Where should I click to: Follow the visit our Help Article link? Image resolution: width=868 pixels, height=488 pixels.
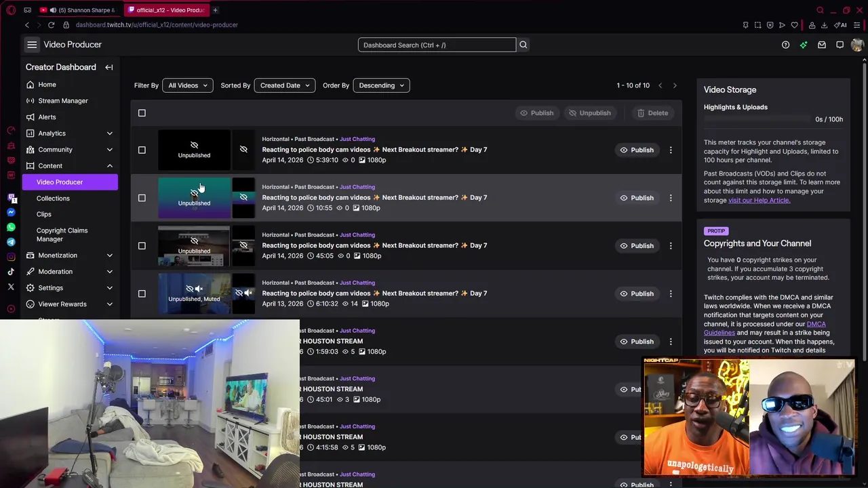(759, 200)
